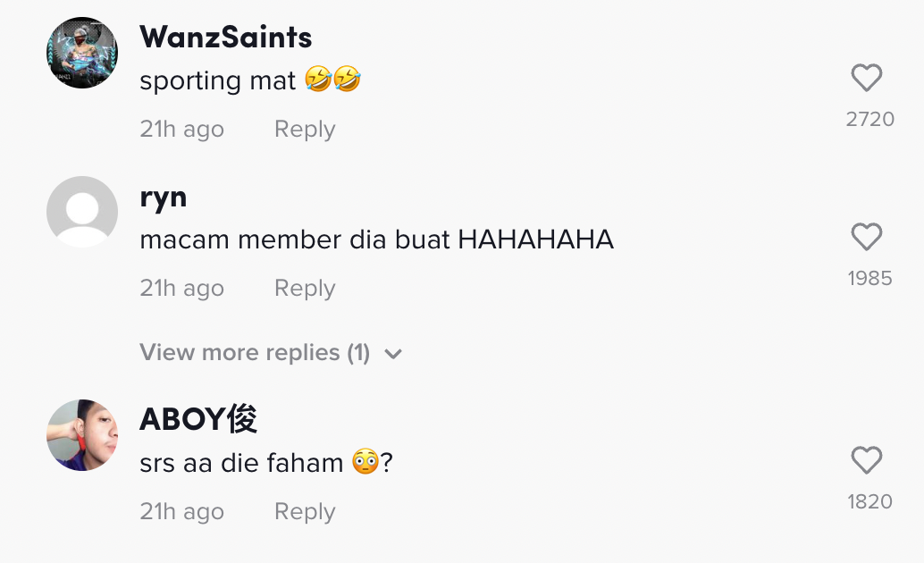The width and height of the screenshot is (924, 563).
Task: Click the 2720 like count
Action: click(x=869, y=119)
